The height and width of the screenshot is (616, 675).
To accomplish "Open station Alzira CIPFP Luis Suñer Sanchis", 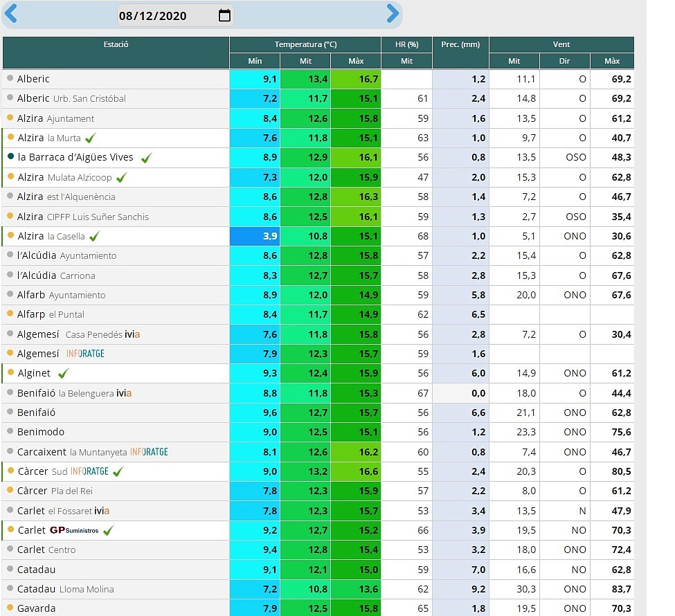I will point(82,217).
